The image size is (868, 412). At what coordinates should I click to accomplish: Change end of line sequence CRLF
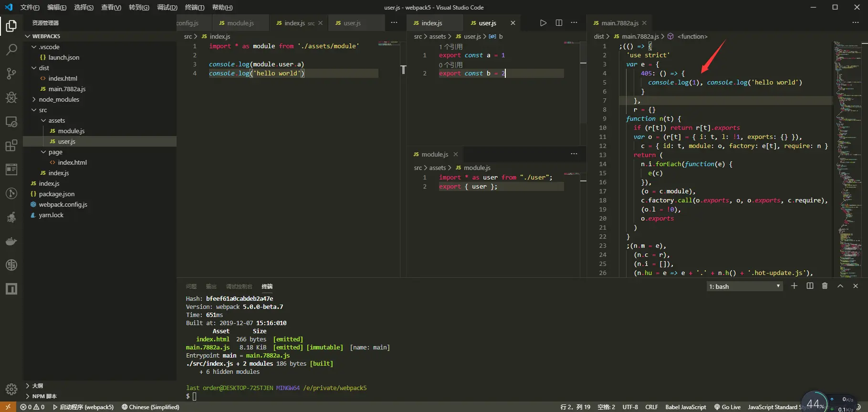pos(651,407)
